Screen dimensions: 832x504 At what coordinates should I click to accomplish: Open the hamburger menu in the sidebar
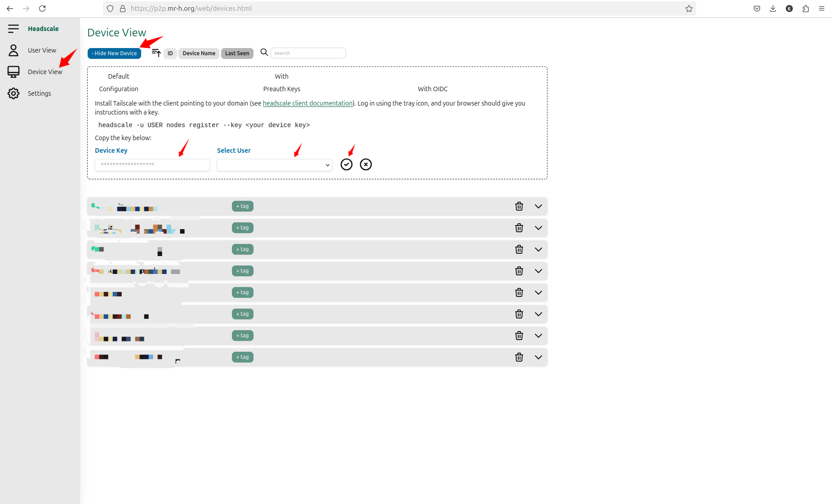[13, 28]
